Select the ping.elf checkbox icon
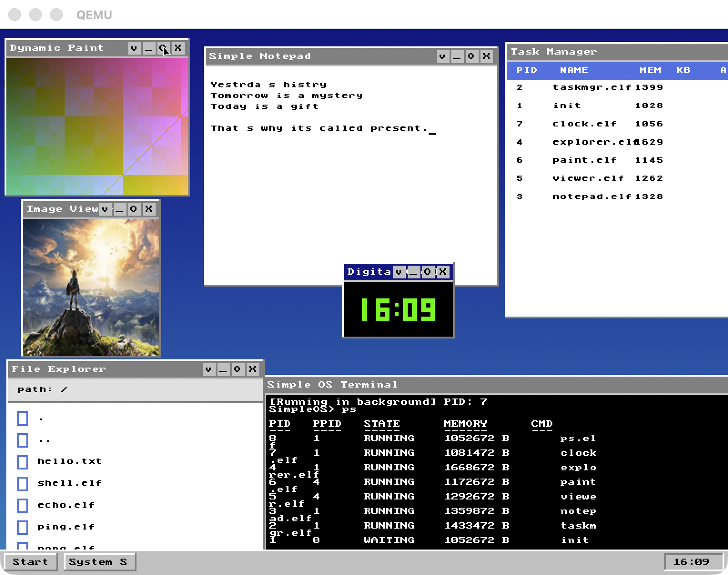728x575 pixels. pyautogui.click(x=23, y=527)
